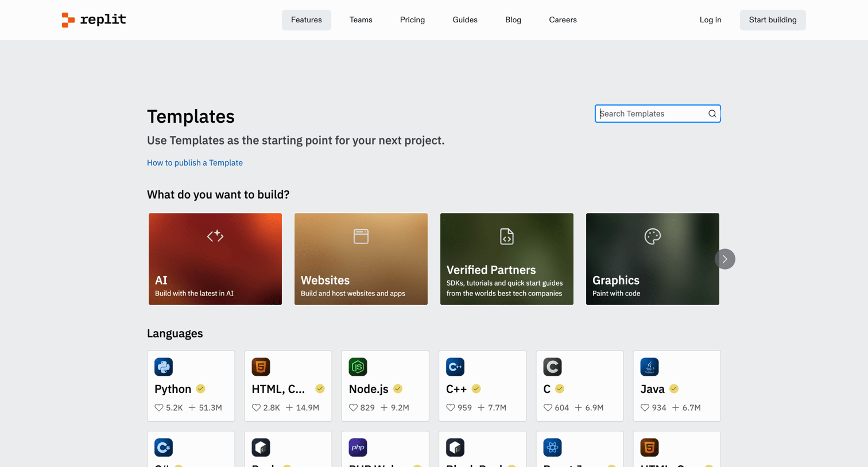Click the Python language icon
Viewport: 868px width, 467px height.
pos(164,367)
